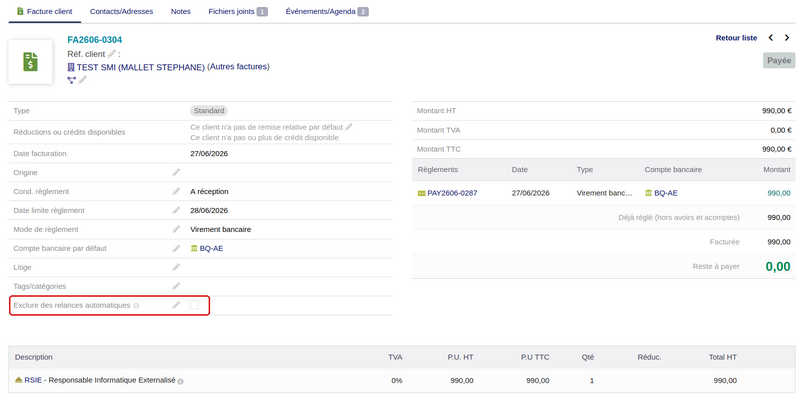Click truncated 'Virement banc…' type cell

tap(605, 193)
